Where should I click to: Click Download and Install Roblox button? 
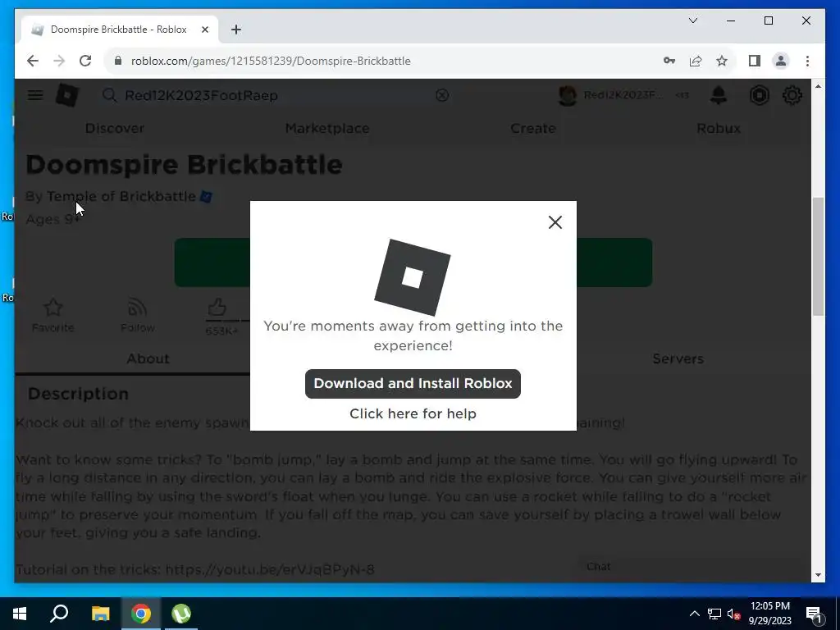coord(413,384)
